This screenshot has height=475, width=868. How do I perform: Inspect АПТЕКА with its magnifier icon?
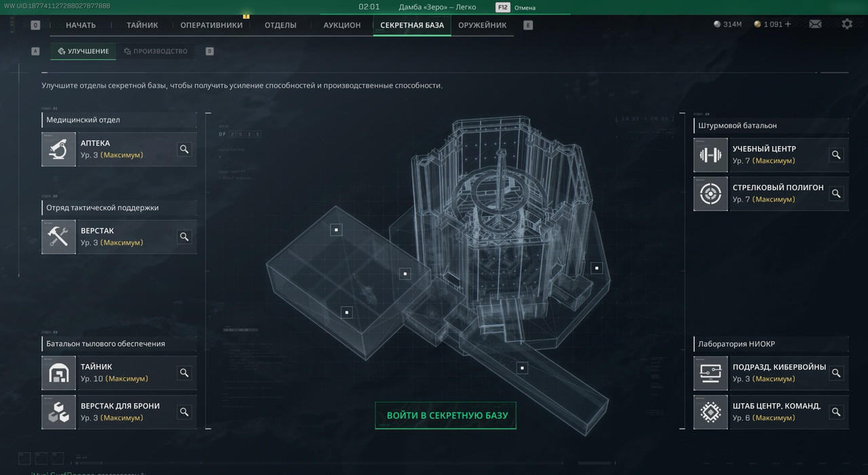pos(184,149)
